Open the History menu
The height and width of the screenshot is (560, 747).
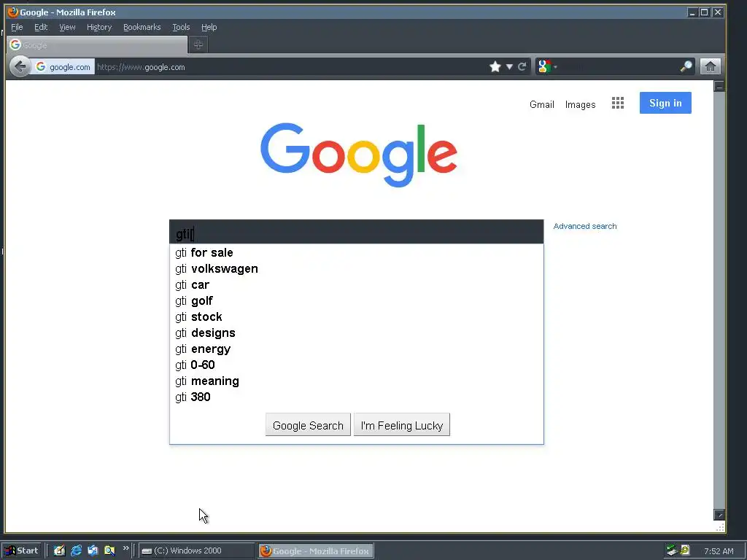pos(99,27)
